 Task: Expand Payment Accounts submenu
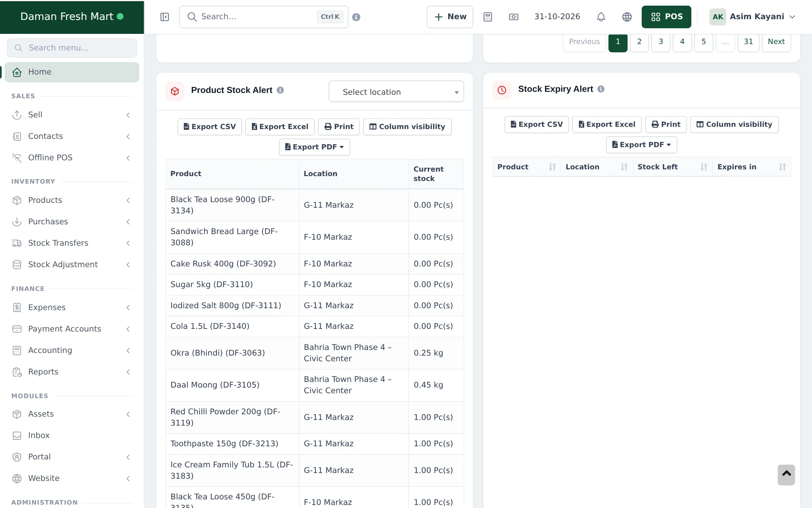tap(72, 329)
